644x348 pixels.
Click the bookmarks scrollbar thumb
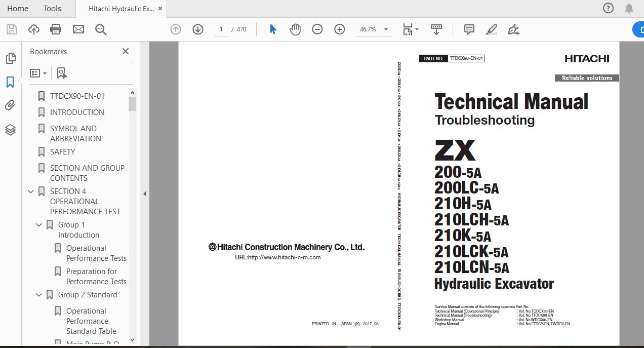(x=133, y=104)
